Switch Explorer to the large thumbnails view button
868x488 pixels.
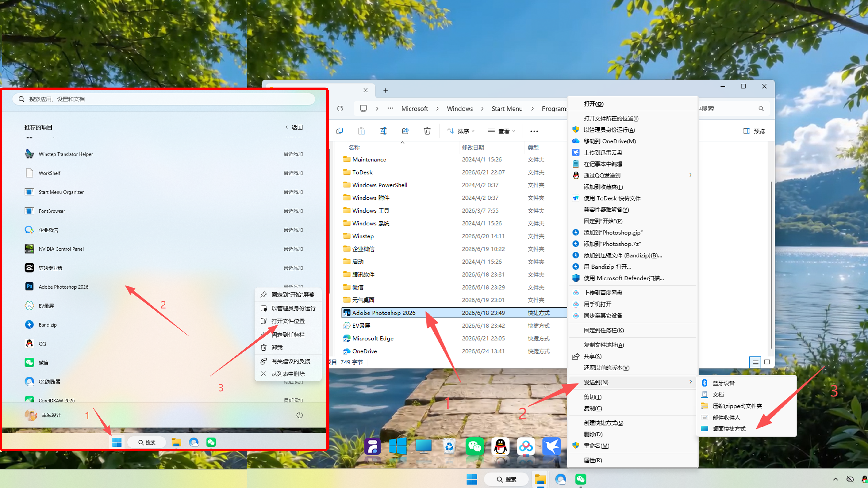point(767,362)
